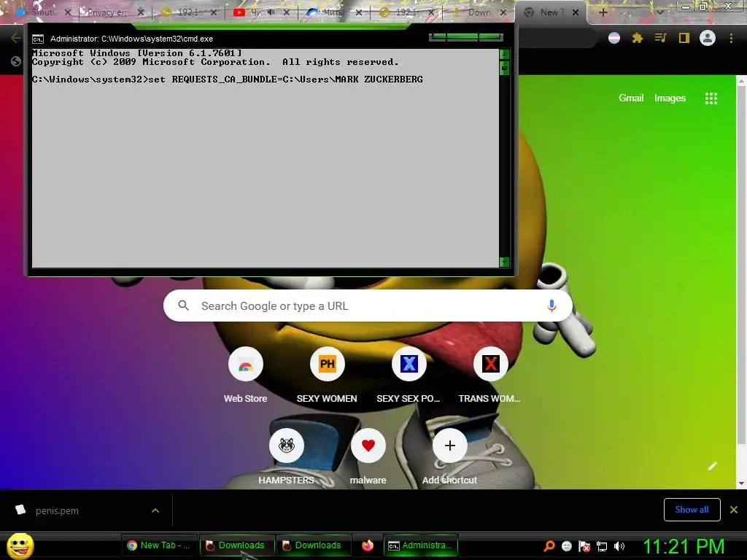Click Show all downloads
Image resolution: width=747 pixels, height=560 pixels.
point(692,510)
